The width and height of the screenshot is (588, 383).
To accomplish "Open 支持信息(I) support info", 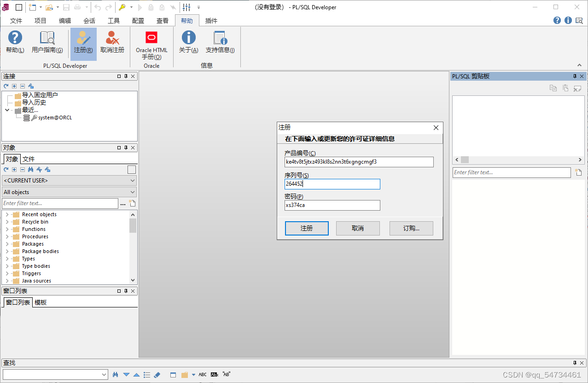I will pyautogui.click(x=220, y=42).
